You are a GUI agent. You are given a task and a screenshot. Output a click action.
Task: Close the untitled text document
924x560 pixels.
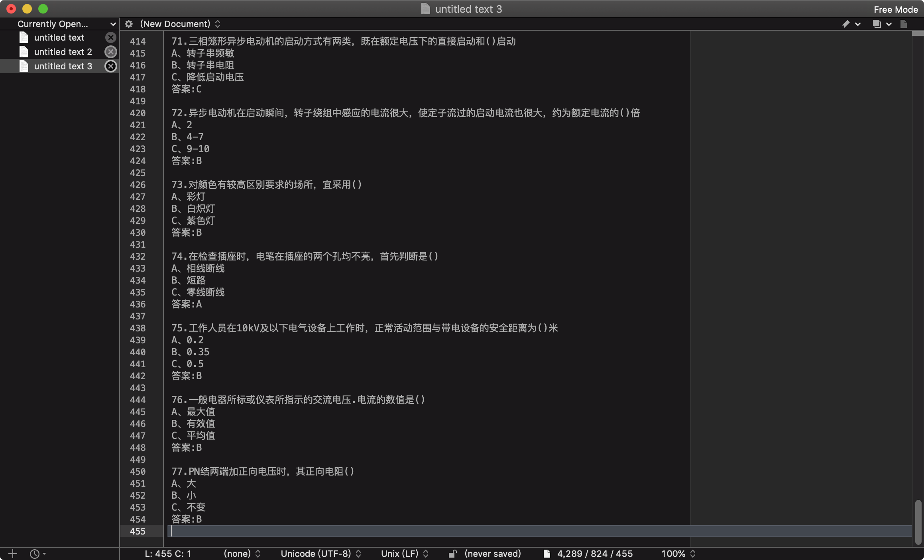point(110,37)
